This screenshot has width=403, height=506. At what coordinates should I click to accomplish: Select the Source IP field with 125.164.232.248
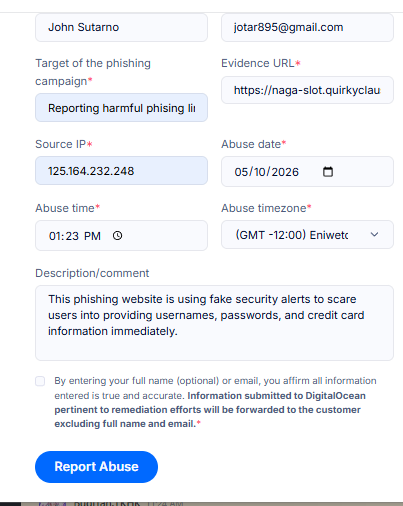coord(121,171)
